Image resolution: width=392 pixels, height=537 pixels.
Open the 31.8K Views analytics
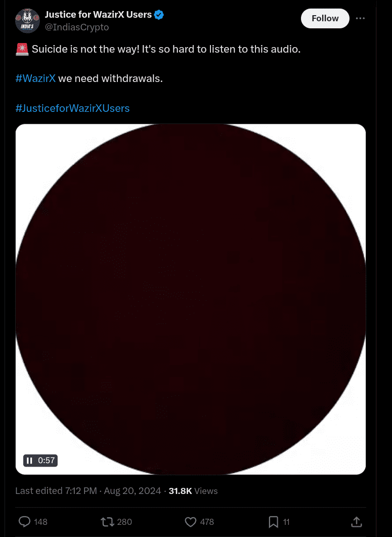(x=193, y=491)
